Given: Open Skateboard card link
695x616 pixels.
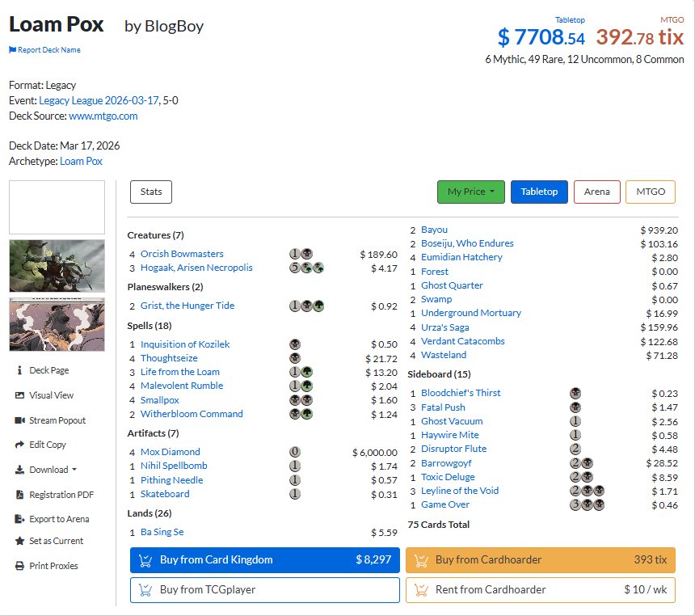Looking at the screenshot, I should click(x=165, y=494).
